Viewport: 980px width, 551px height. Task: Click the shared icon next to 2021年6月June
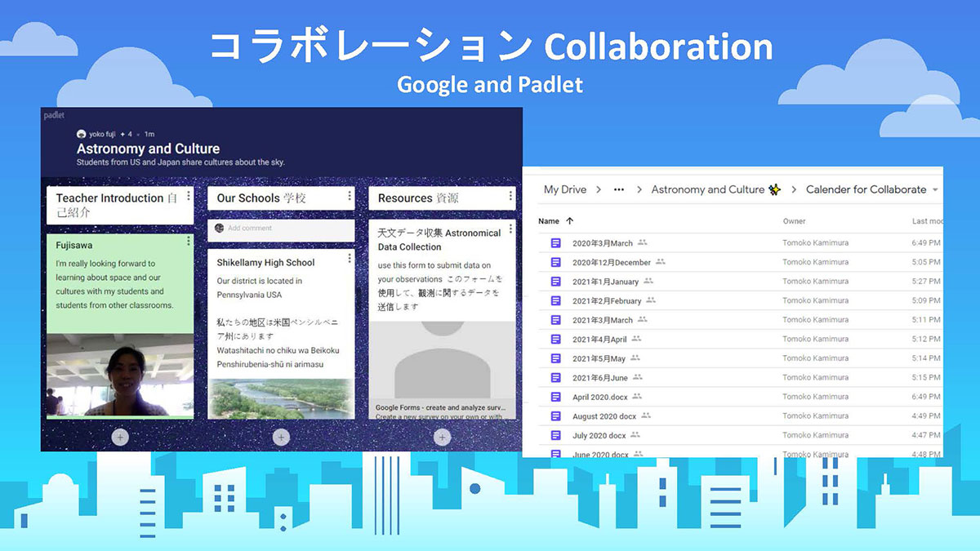[x=638, y=377]
